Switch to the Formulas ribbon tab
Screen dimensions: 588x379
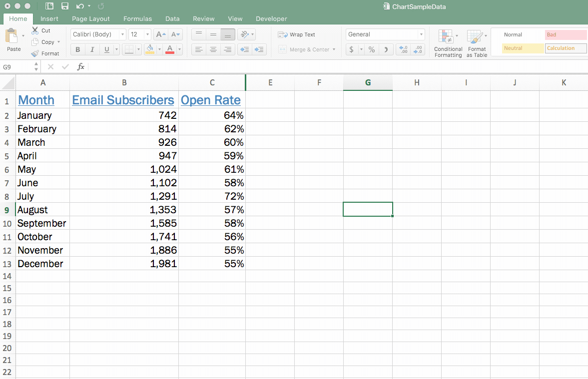click(x=137, y=18)
